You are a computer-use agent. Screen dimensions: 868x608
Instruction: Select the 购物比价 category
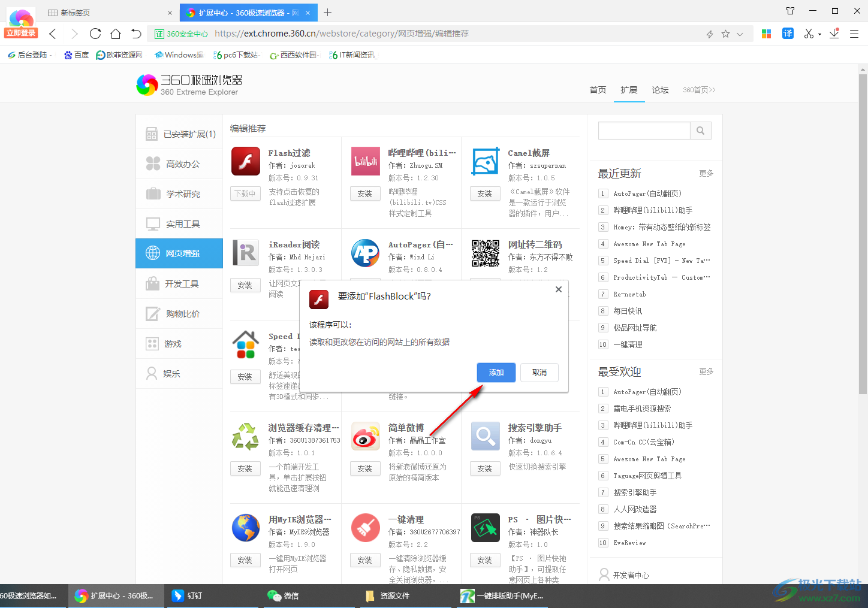click(179, 314)
